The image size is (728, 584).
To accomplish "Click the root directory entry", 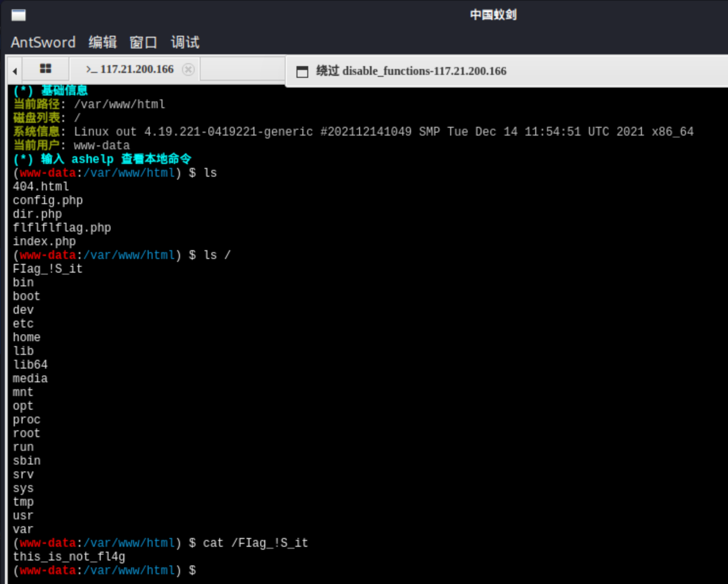I will pyautogui.click(x=27, y=433).
